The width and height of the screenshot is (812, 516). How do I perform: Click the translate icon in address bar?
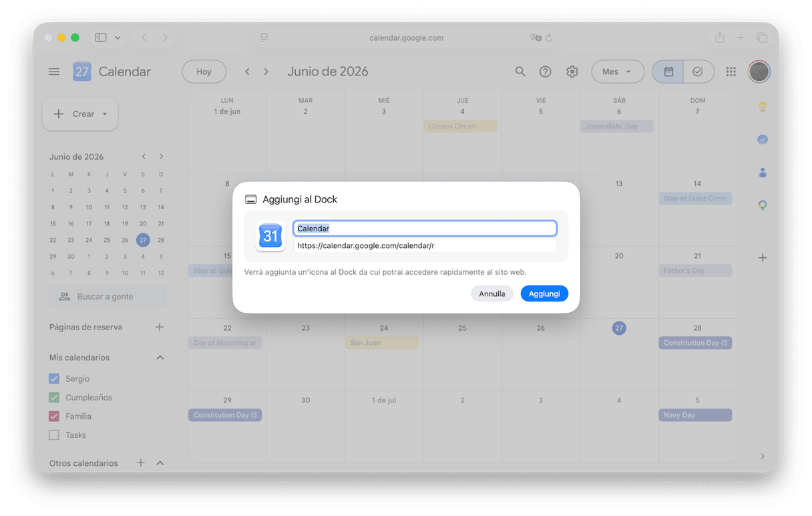click(535, 38)
